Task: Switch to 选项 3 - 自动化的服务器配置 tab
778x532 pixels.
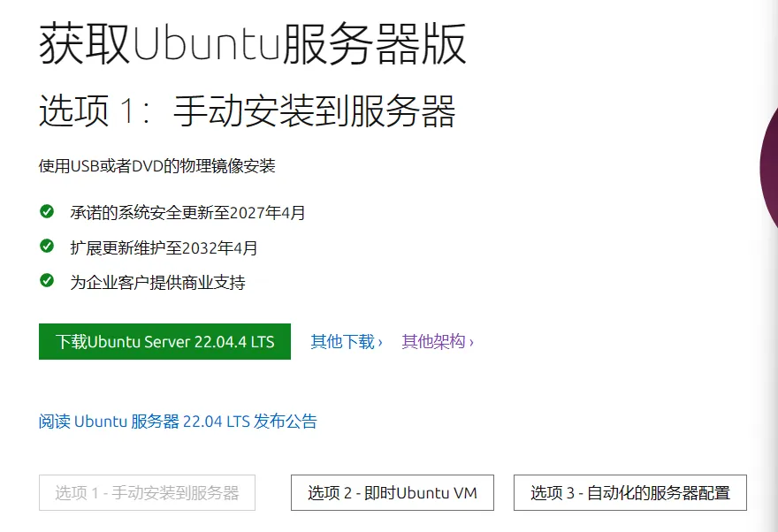Action: click(x=630, y=493)
